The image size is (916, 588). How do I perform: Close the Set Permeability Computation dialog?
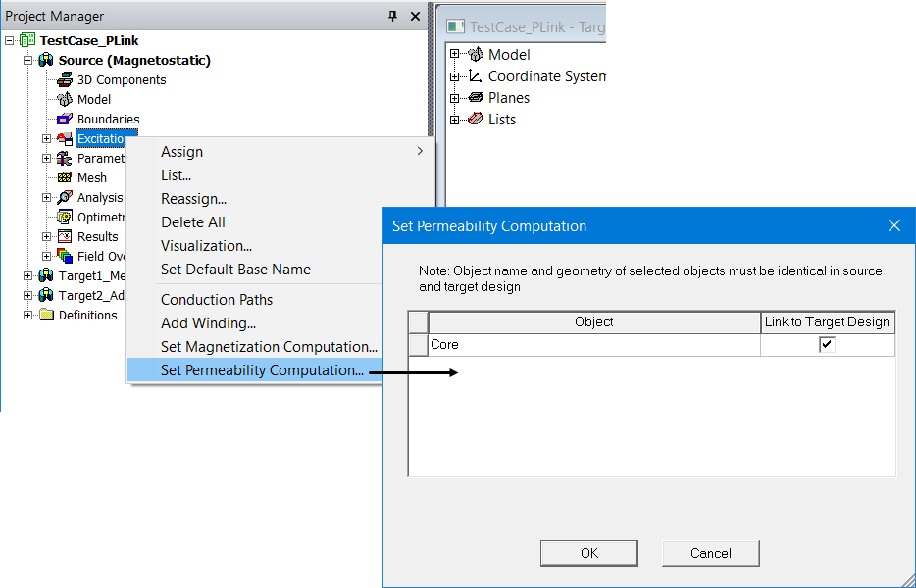click(x=894, y=225)
